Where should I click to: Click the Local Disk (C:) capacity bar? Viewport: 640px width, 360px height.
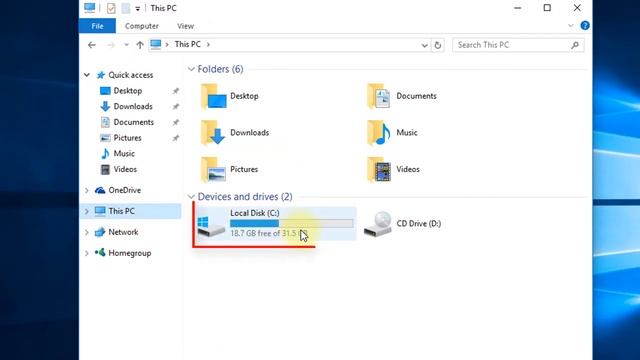pyautogui.click(x=291, y=223)
